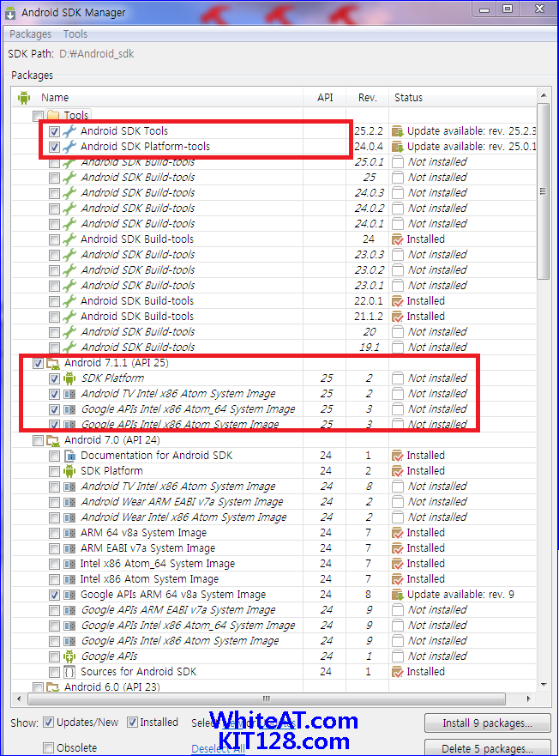Check the Android 6.0 (API 23) group checkbox
This screenshot has height=756, width=559.
[38, 687]
